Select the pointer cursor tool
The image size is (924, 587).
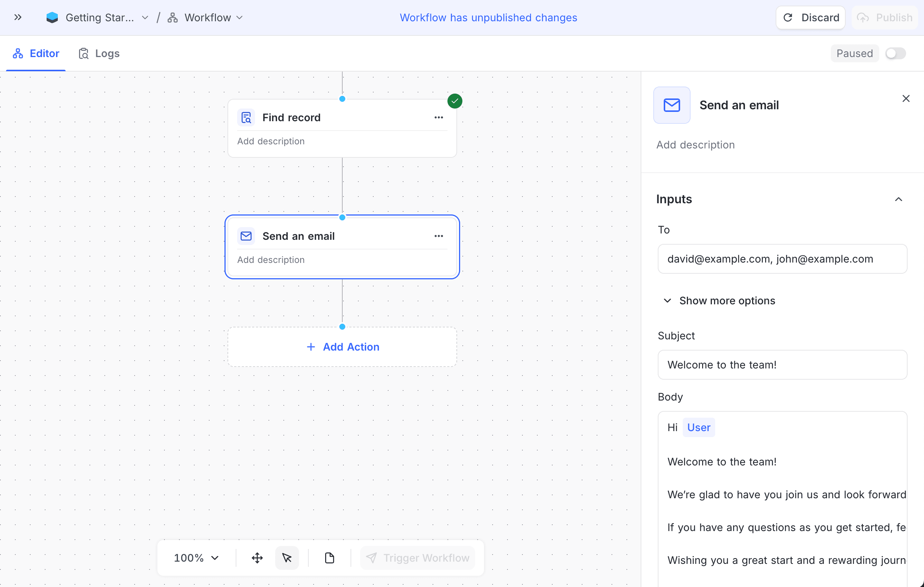pyautogui.click(x=287, y=558)
